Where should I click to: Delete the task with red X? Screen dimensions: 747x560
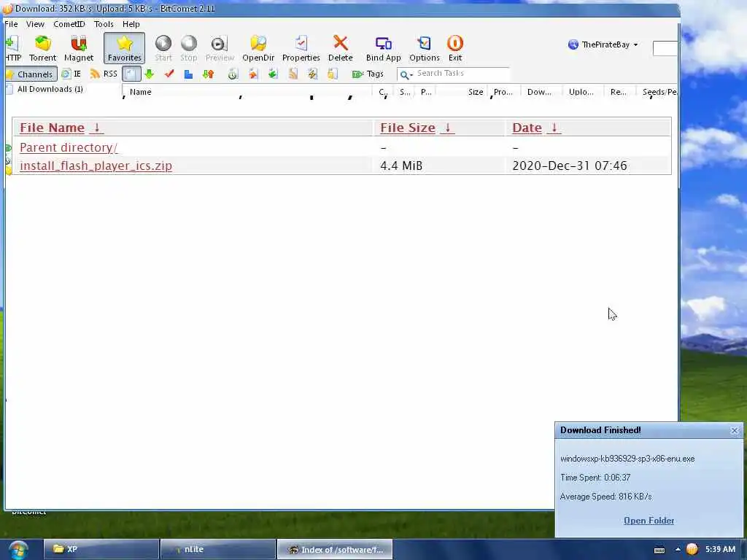click(340, 49)
